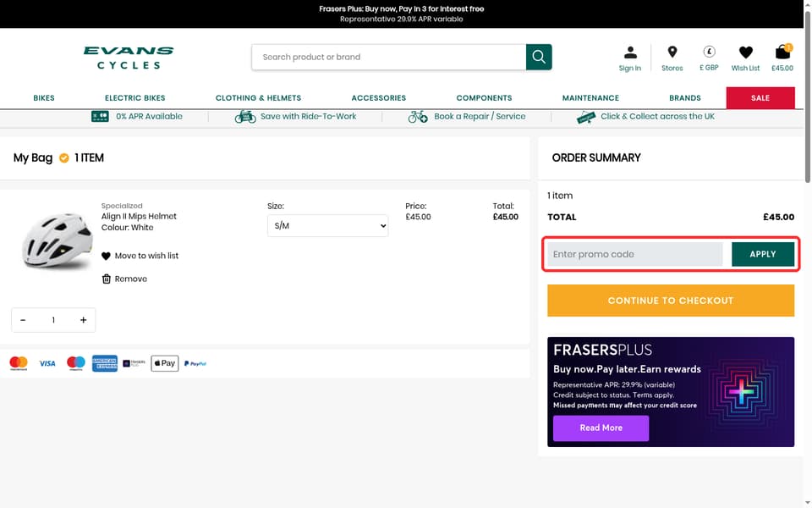This screenshot has width=812, height=508.
Task: Click the Visa payment logo
Action: pos(47,363)
